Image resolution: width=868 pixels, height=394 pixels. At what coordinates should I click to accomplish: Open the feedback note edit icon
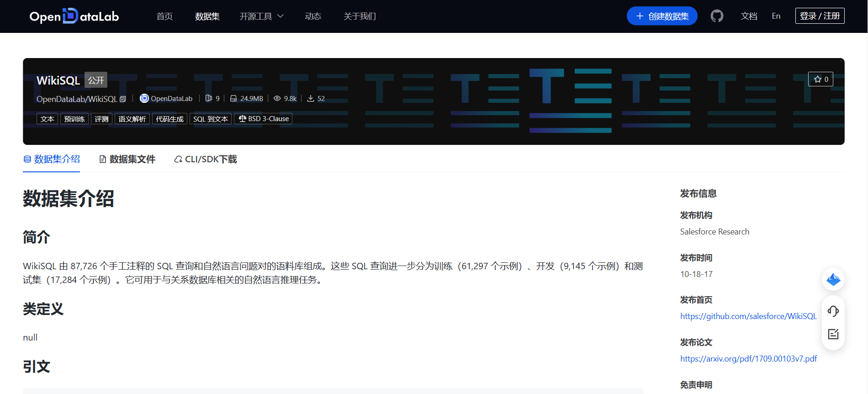pyautogui.click(x=833, y=334)
